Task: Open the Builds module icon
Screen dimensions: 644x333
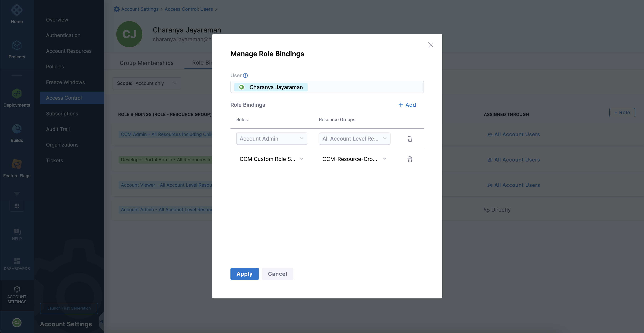Action: (x=17, y=129)
